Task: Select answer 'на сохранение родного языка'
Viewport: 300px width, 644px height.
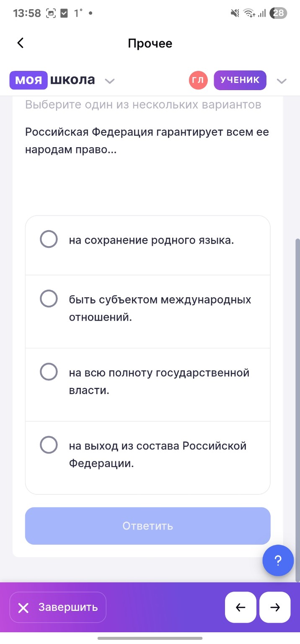Action: click(x=147, y=239)
